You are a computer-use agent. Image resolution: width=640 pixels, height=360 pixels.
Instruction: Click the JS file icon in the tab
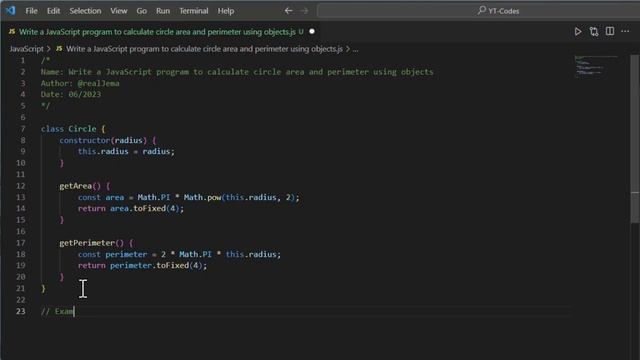click(12, 31)
